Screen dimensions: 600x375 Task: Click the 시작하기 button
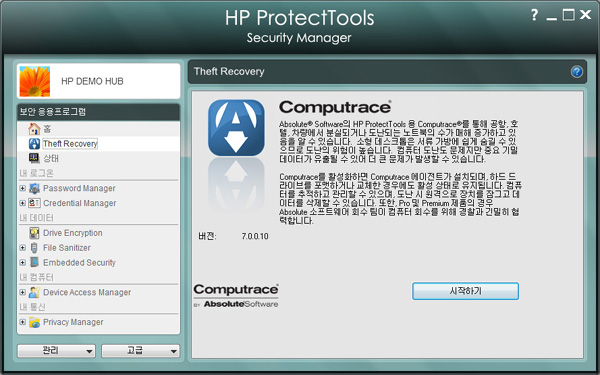[465, 291]
